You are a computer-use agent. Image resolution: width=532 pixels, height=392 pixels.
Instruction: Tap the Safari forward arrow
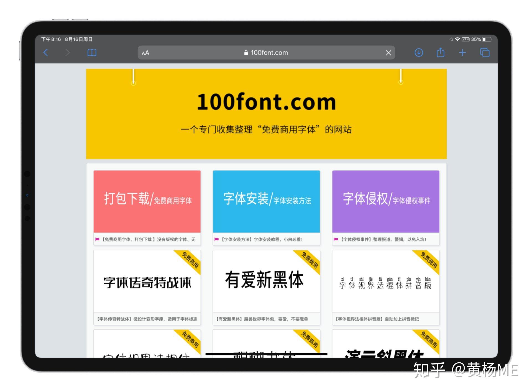67,53
